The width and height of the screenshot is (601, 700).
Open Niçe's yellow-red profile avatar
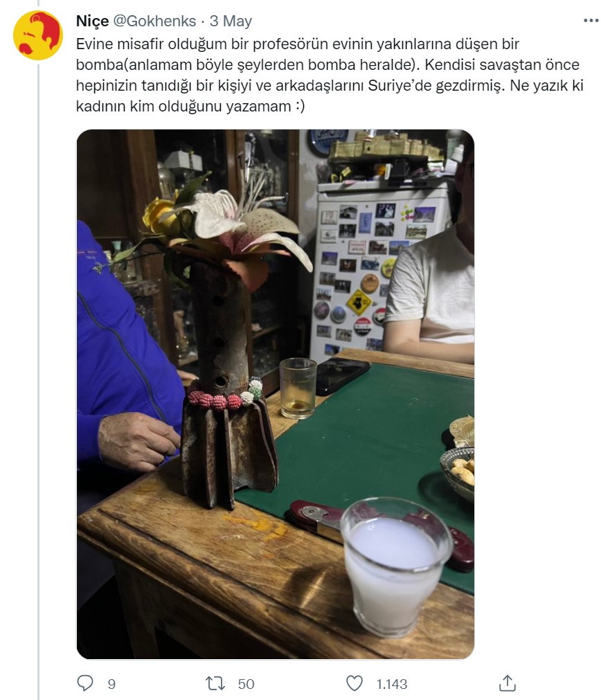click(x=38, y=35)
